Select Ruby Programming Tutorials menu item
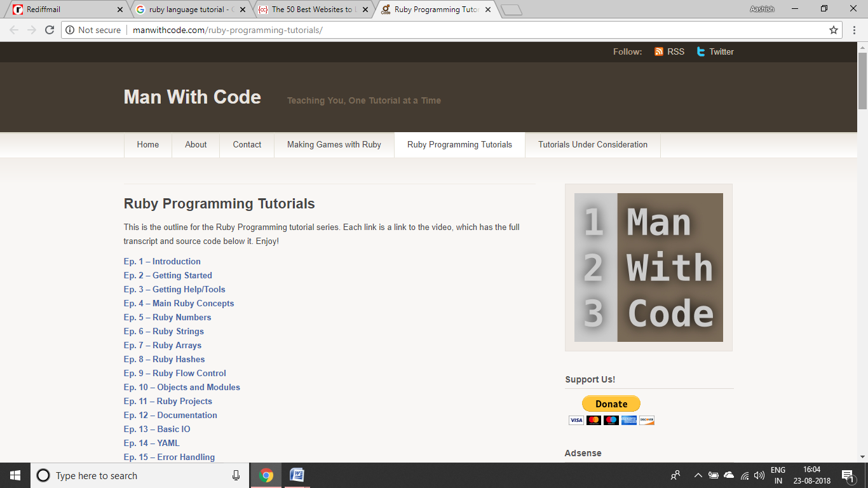This screenshot has width=868, height=488. point(459,145)
